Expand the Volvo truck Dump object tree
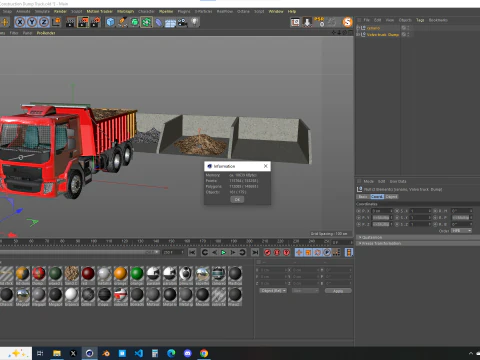The width and height of the screenshot is (480, 360). (358, 34)
